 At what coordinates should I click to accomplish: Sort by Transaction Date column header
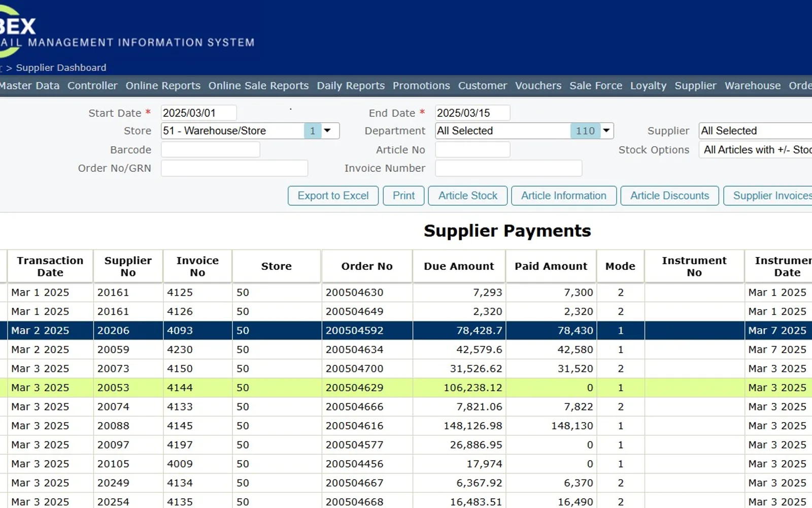pos(50,266)
